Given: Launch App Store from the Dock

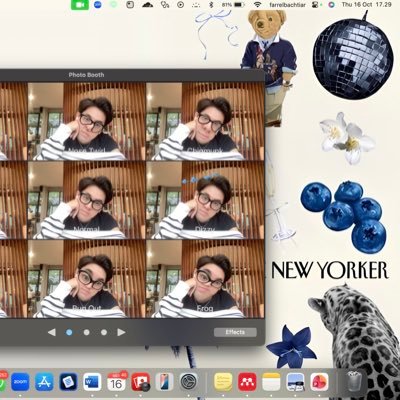Looking at the screenshot, I should (44, 382).
